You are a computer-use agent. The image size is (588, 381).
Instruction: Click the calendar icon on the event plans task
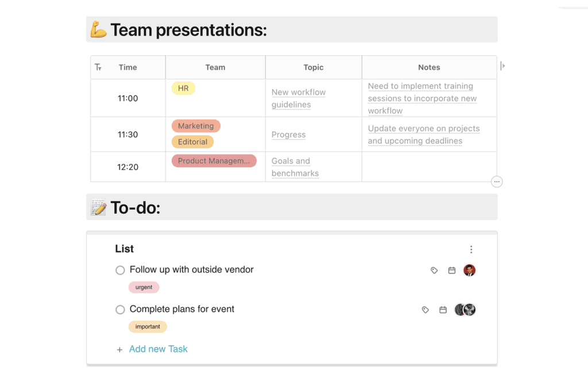click(x=443, y=309)
